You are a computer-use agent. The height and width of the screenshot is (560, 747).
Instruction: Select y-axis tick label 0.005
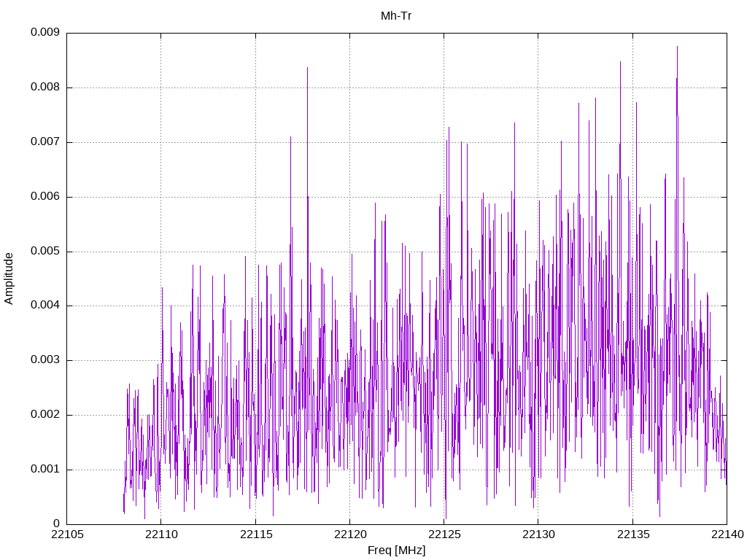[45, 252]
